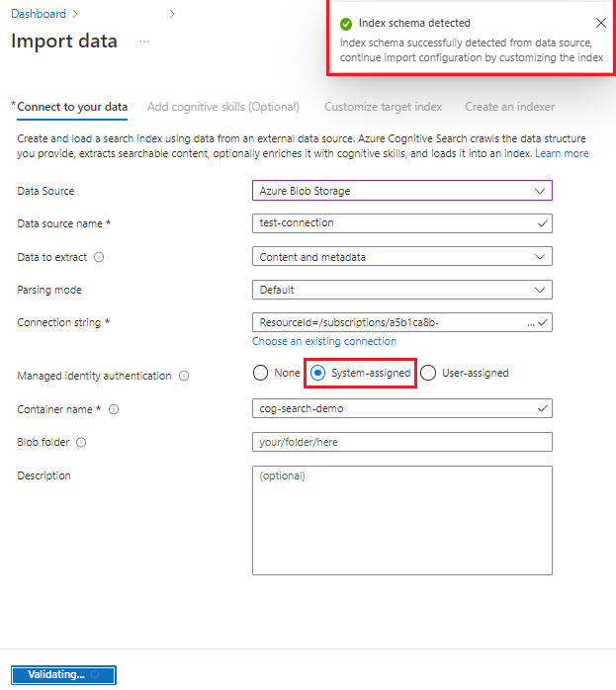Close the Index schema detected notification

point(600,23)
